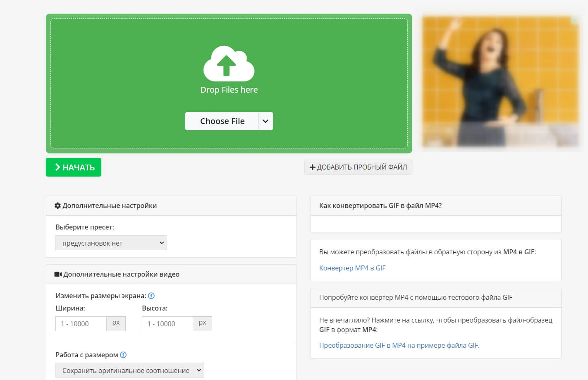The height and width of the screenshot is (380, 588).
Task: Open info icon next to Работа с размером
Action: pyautogui.click(x=123, y=355)
